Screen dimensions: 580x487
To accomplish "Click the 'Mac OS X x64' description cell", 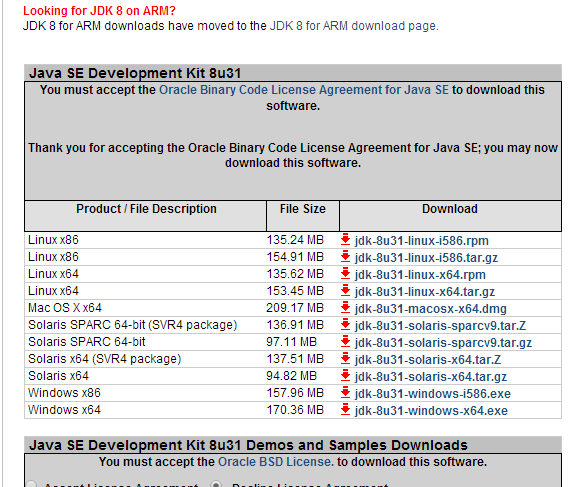I will 65,308.
